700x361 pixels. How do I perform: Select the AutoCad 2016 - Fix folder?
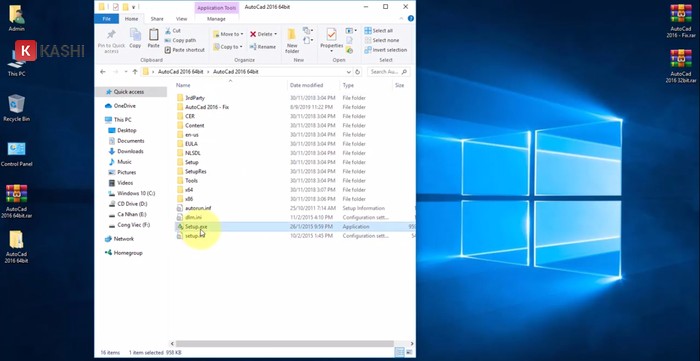pyautogui.click(x=207, y=107)
